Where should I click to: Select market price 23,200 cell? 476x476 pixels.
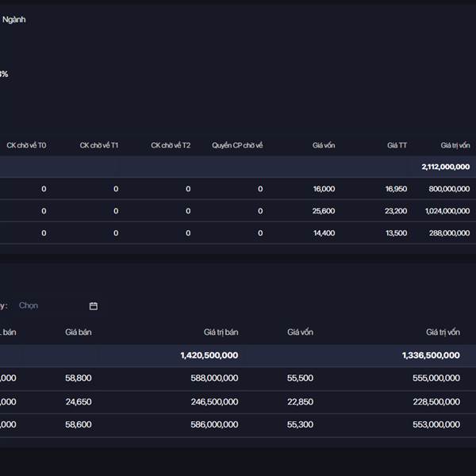coord(396,211)
